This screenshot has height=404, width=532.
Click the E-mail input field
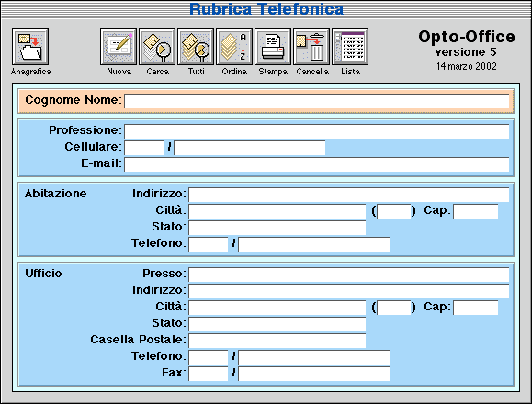tap(317, 164)
